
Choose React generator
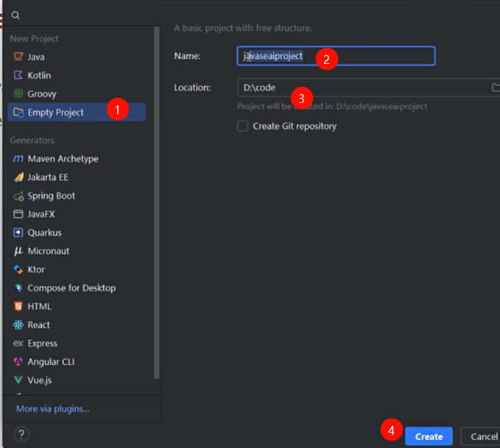click(77, 325)
